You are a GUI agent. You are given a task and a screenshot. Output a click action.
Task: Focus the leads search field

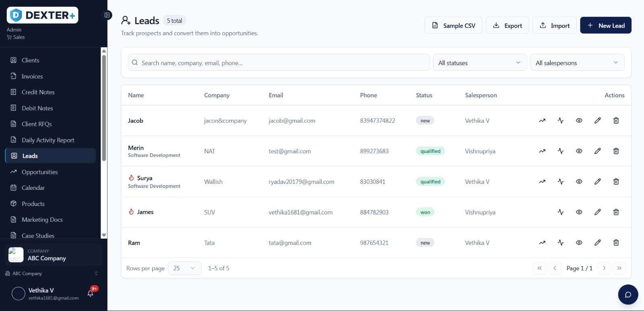click(279, 63)
